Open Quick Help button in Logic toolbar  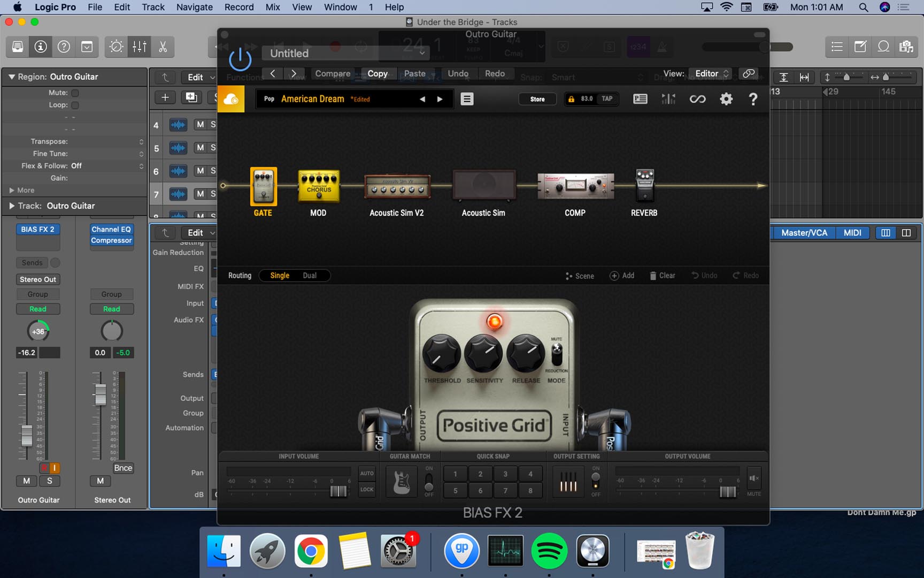[x=64, y=47]
